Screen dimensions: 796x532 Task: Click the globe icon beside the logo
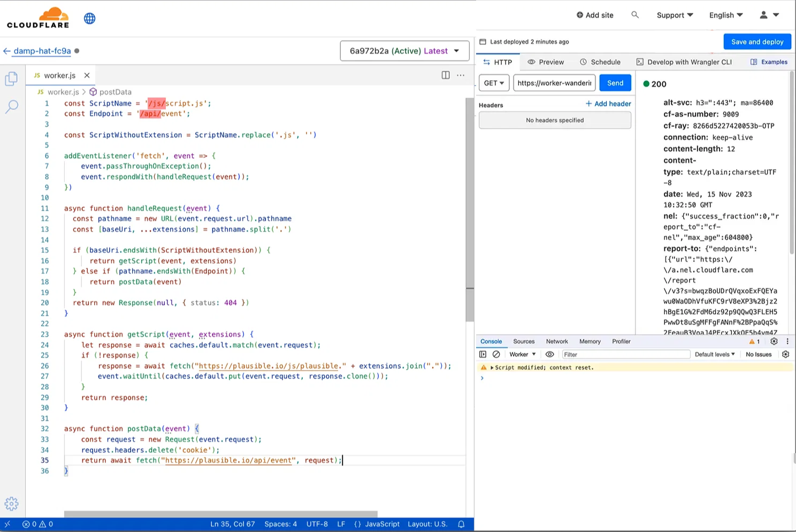90,18
